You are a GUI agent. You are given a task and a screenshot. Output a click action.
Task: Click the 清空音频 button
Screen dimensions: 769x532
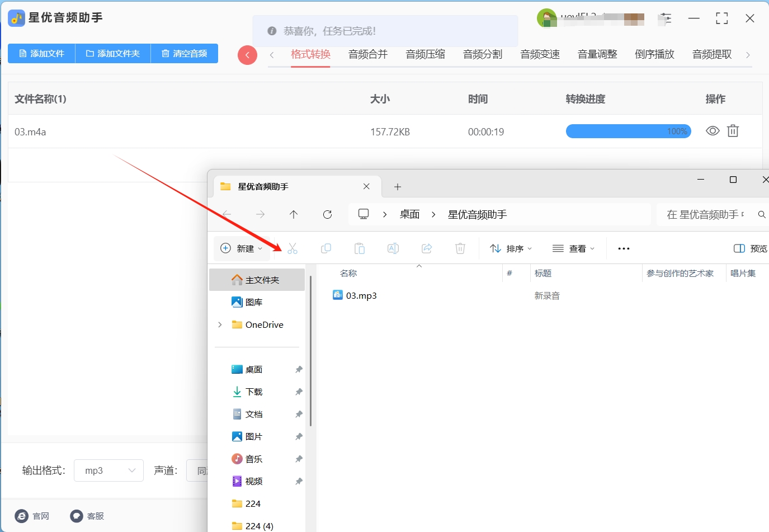point(185,54)
